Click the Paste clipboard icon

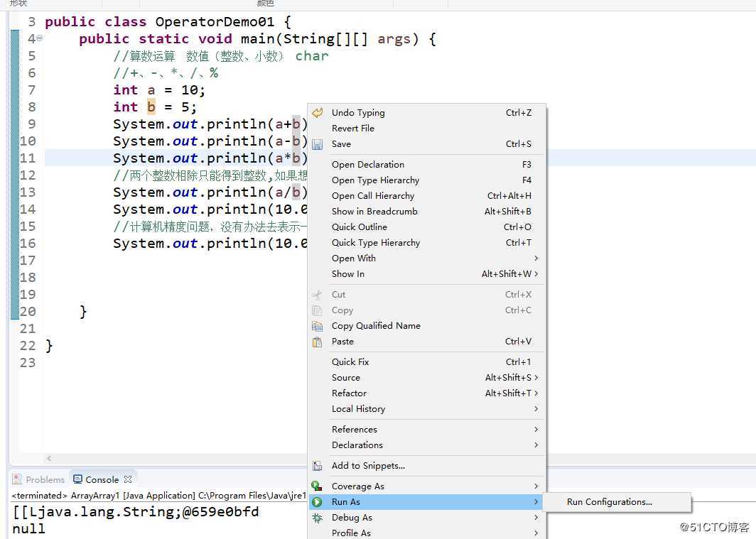click(x=317, y=342)
